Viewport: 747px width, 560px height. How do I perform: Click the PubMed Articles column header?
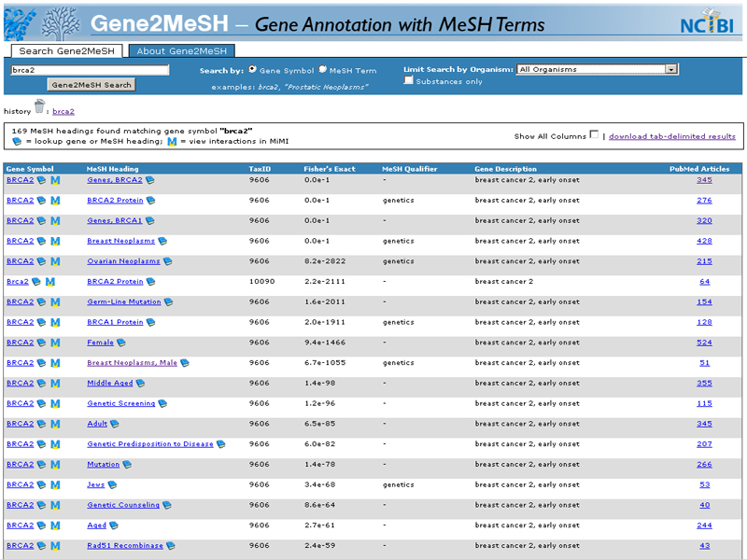[699, 169]
